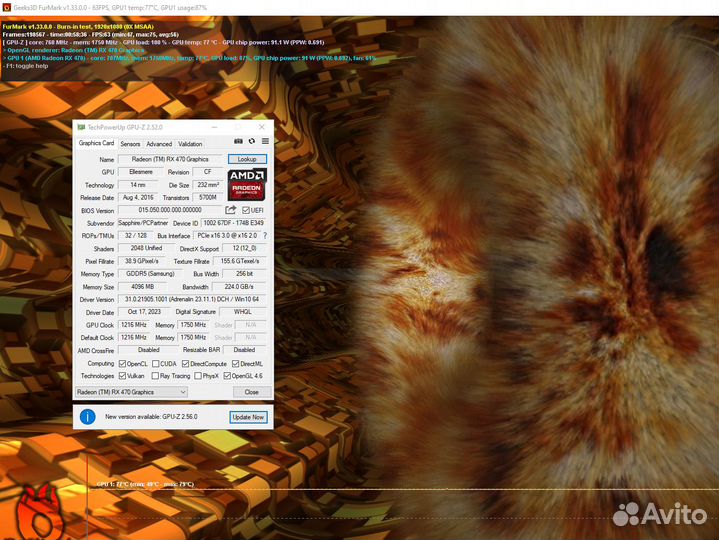Click the Bus Interface question mark icon
The height and width of the screenshot is (540, 719).
[264, 236]
